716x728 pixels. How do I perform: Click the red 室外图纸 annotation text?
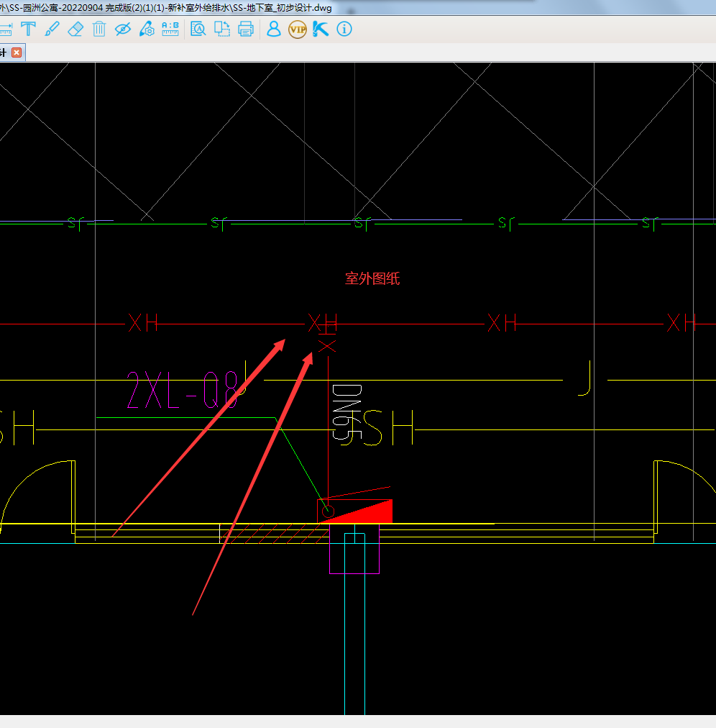click(372, 278)
